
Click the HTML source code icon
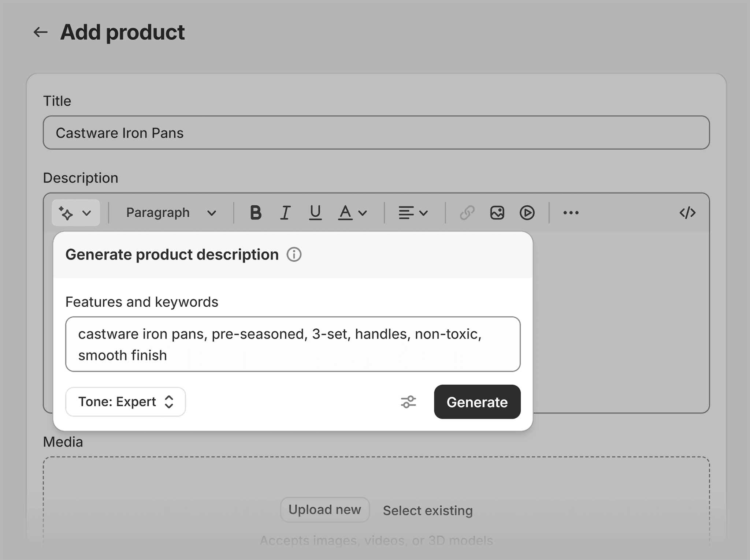point(688,212)
